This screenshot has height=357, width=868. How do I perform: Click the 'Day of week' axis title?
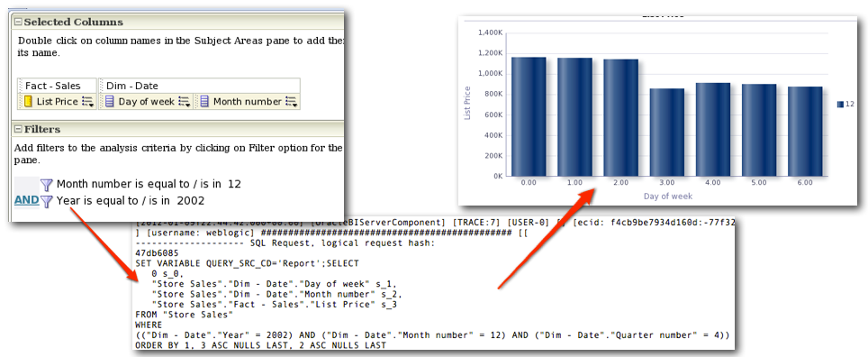pyautogui.click(x=667, y=197)
